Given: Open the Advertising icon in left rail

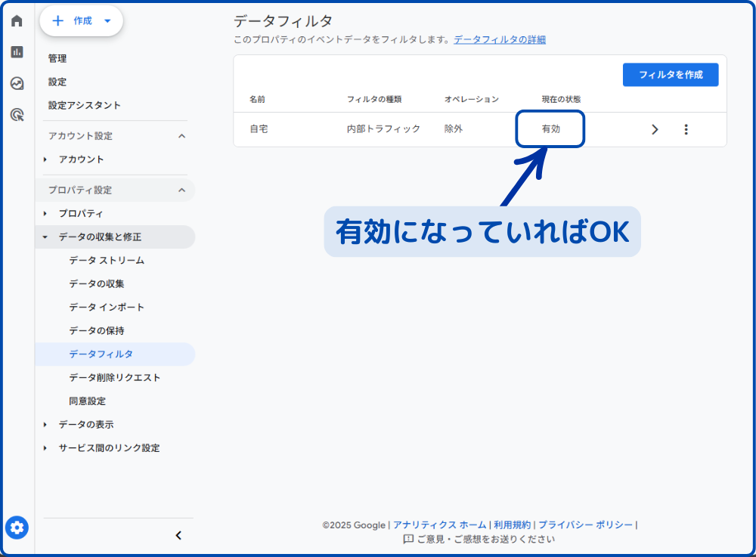Looking at the screenshot, I should point(17,115).
